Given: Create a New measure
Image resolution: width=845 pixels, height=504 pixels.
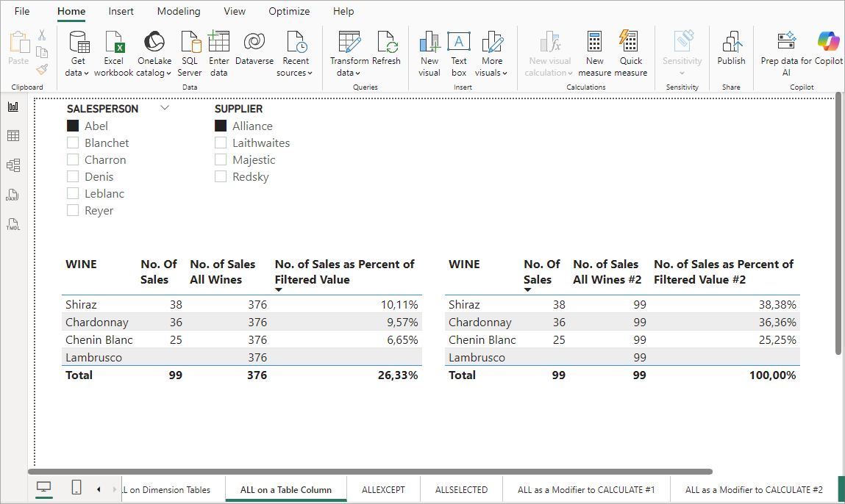Looking at the screenshot, I should click(594, 54).
